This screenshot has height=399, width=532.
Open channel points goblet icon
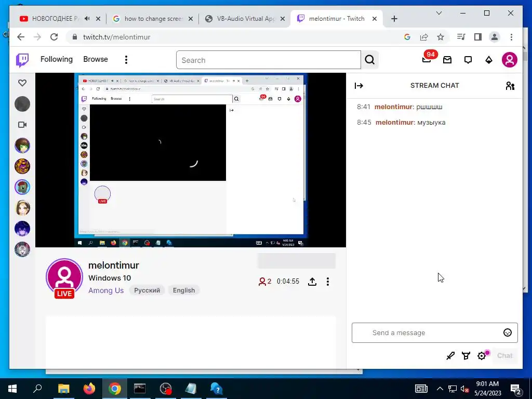tap(466, 355)
